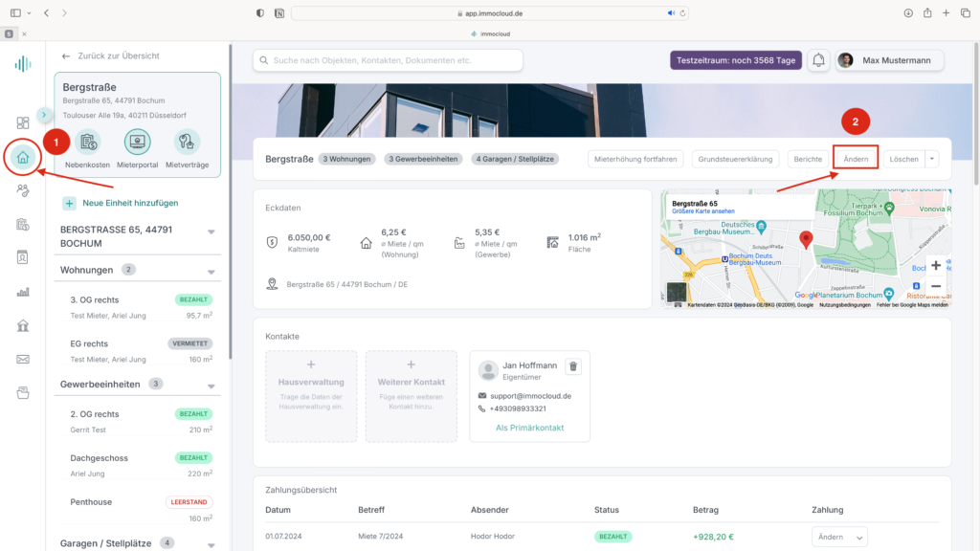Collapse the Gewerbeeinheiten section
The height and width of the screenshot is (551, 980).
212,386
